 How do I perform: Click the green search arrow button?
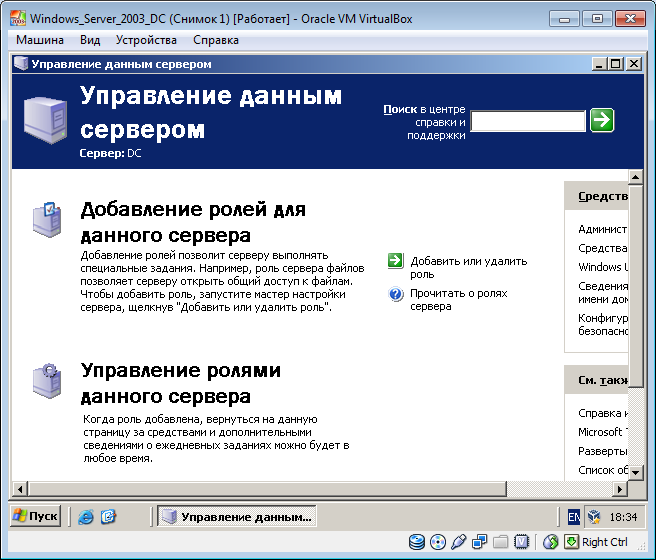click(x=602, y=120)
